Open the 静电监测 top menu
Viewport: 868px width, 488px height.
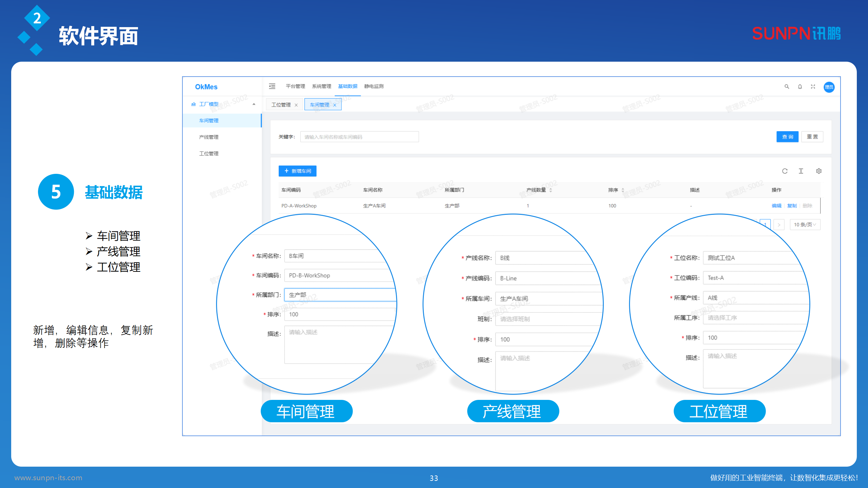point(374,86)
